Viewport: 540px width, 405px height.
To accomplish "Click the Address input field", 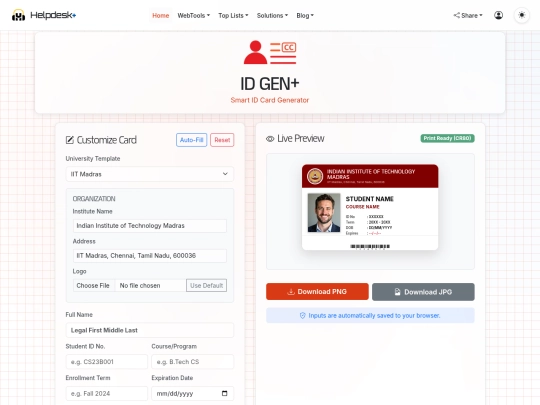I will point(150,256).
